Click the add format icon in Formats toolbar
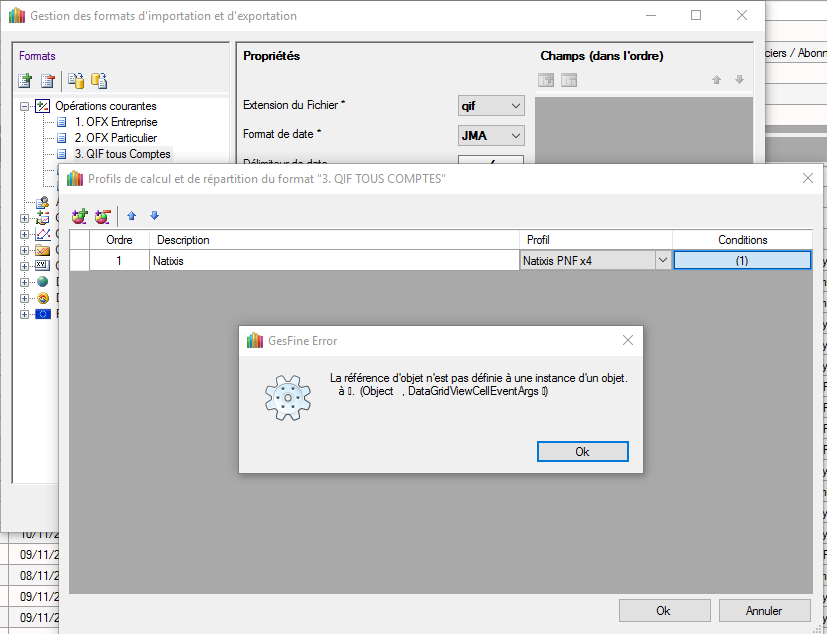 [x=26, y=81]
